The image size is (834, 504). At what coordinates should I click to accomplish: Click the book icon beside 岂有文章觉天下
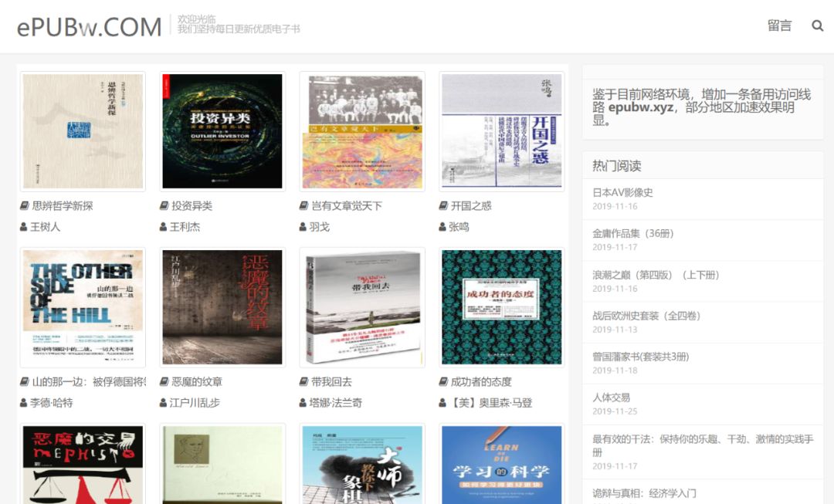[303, 206]
